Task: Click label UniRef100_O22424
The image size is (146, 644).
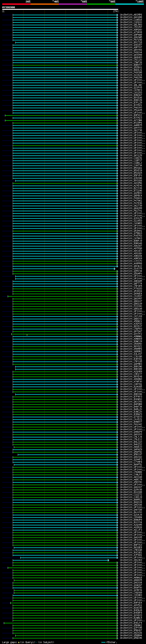Action: (x=131, y=75)
